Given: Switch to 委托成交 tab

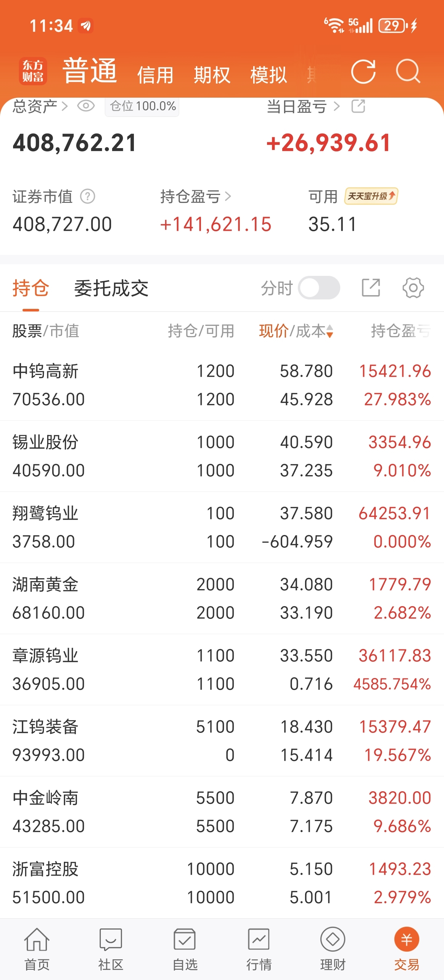Looking at the screenshot, I should point(111,288).
